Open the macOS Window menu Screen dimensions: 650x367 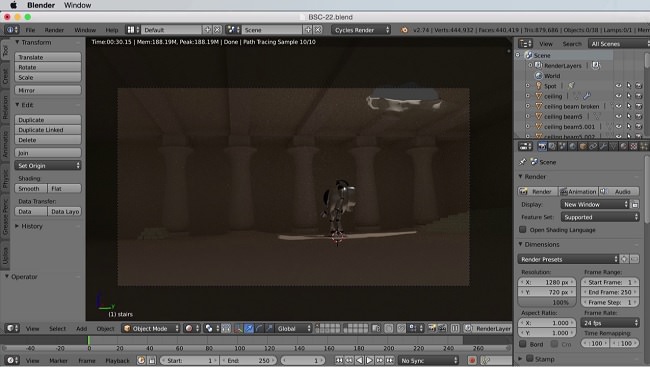tap(78, 5)
